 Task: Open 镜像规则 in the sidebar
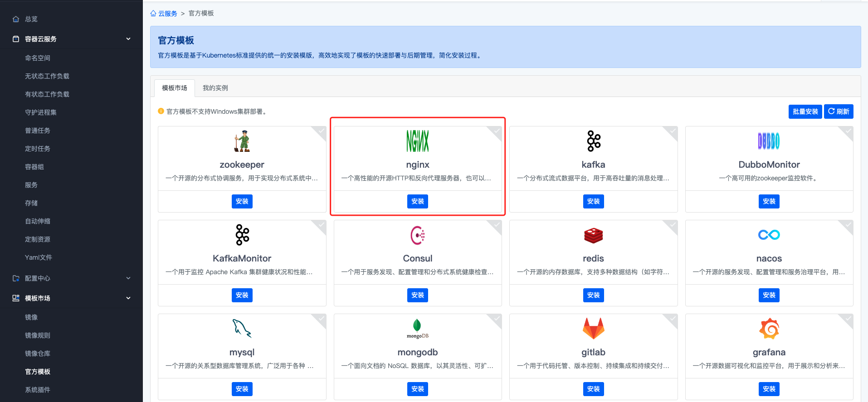tap(38, 335)
